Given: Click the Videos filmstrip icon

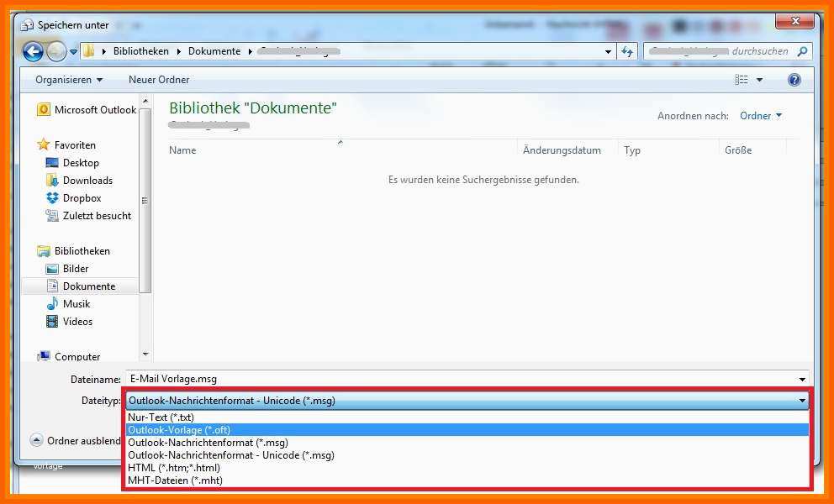Looking at the screenshot, I should [x=52, y=321].
